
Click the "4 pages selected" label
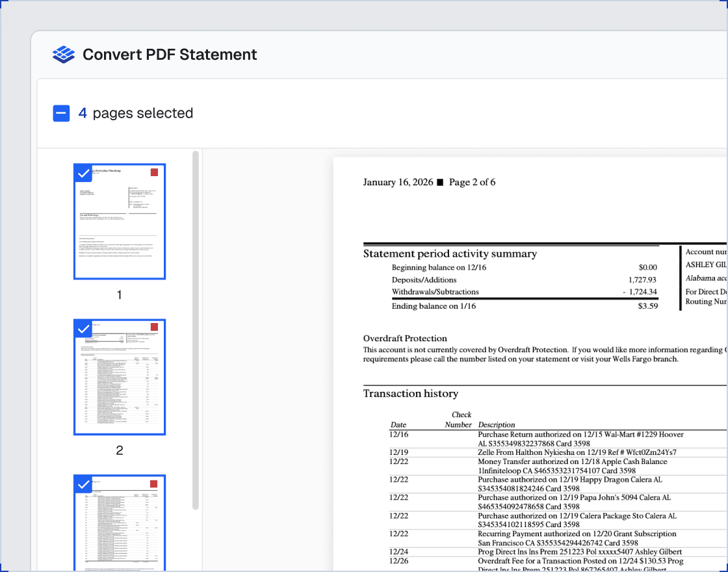tap(136, 113)
